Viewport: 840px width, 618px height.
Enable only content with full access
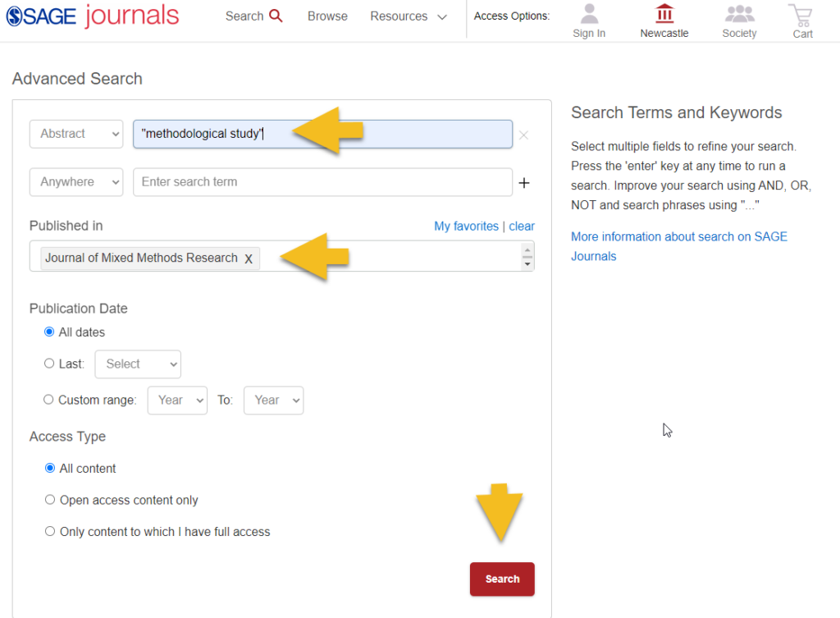coord(50,531)
